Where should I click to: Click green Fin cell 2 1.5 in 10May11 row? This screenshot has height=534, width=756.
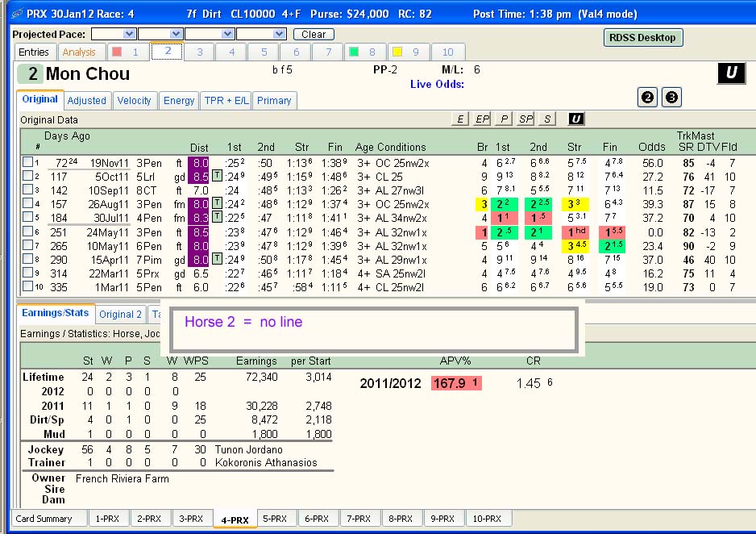tap(612, 246)
